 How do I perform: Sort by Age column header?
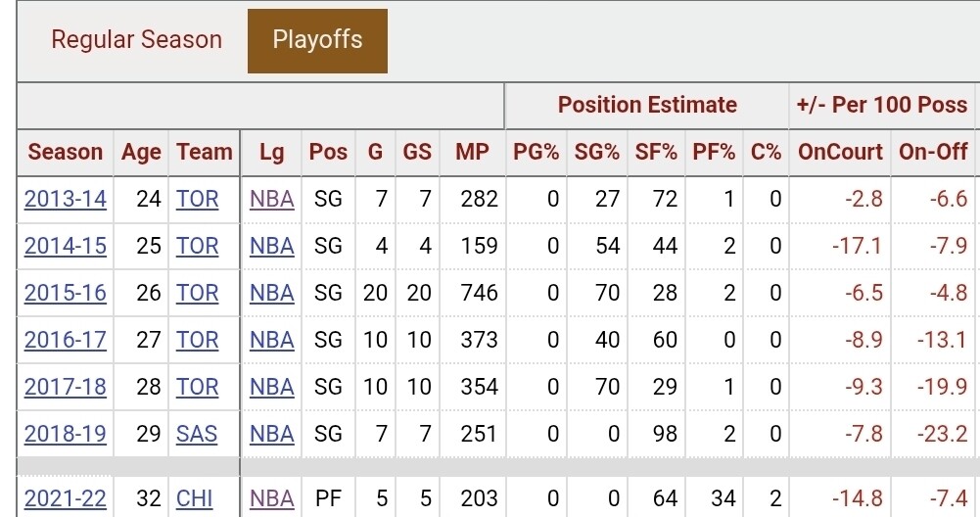point(141,152)
